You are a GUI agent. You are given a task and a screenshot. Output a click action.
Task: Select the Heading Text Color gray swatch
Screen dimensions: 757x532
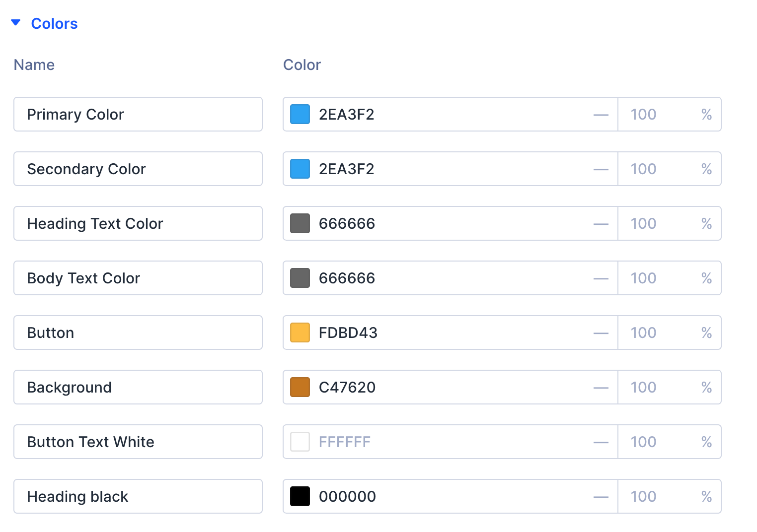[x=300, y=223]
